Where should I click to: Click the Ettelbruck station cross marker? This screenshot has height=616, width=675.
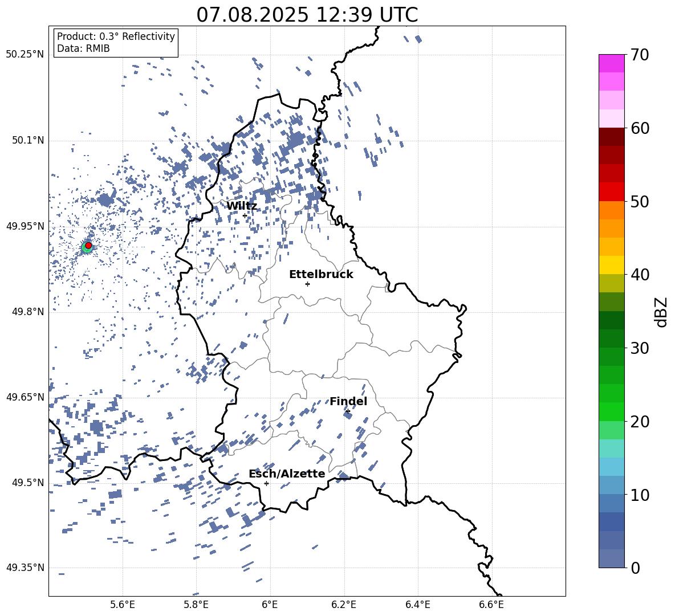[307, 284]
